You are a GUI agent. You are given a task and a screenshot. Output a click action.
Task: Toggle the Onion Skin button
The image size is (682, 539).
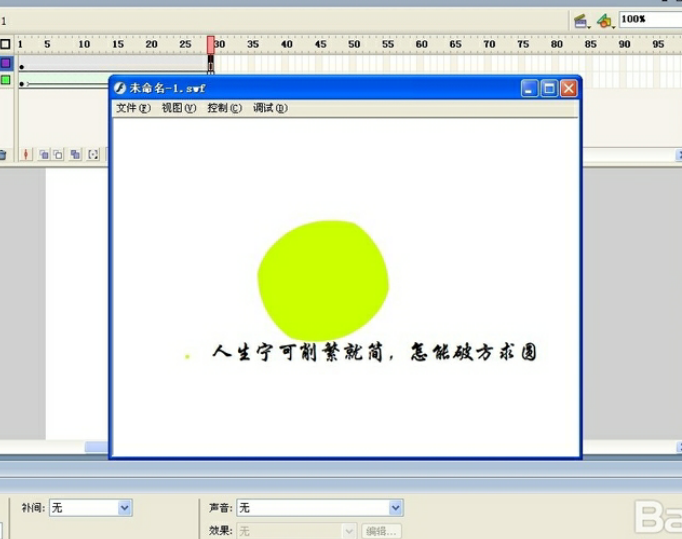(x=43, y=154)
